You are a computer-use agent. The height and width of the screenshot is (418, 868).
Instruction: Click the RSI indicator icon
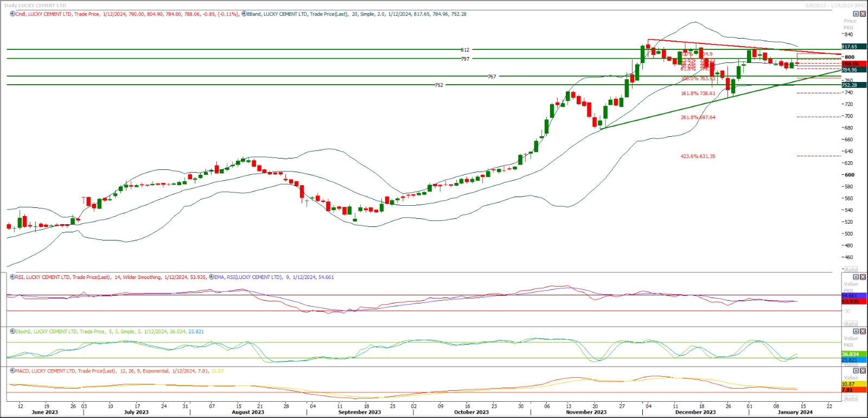tap(12, 277)
